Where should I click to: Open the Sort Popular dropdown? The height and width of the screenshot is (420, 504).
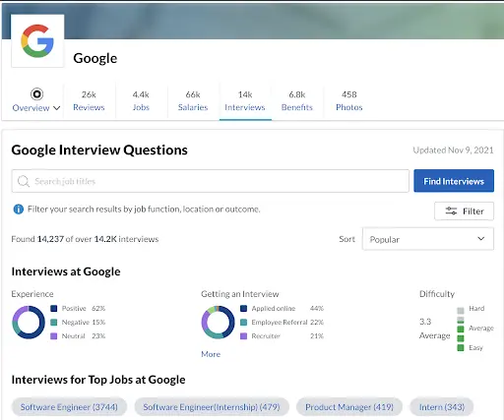click(428, 239)
